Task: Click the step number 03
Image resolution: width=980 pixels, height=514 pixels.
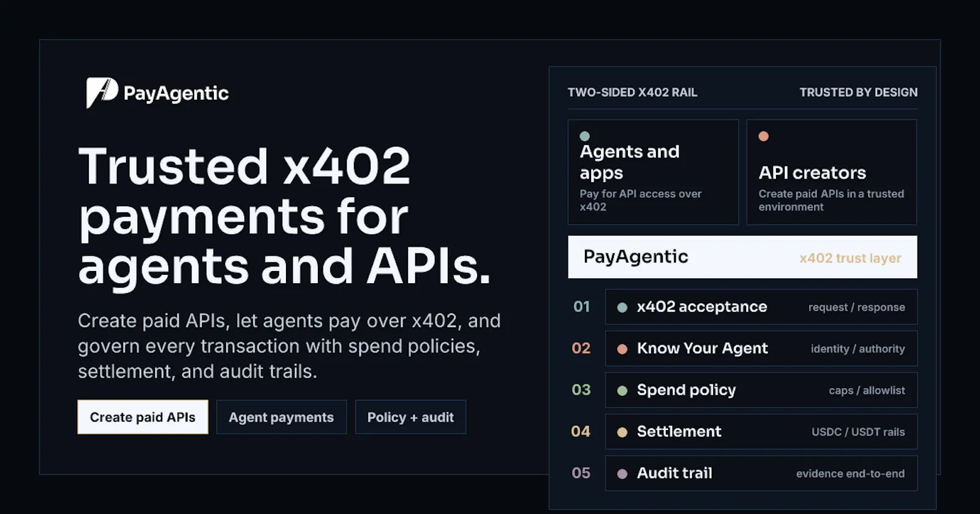Action: point(581,390)
